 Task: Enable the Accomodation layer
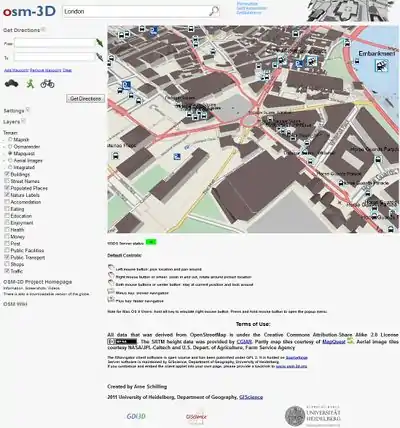pos(7,202)
